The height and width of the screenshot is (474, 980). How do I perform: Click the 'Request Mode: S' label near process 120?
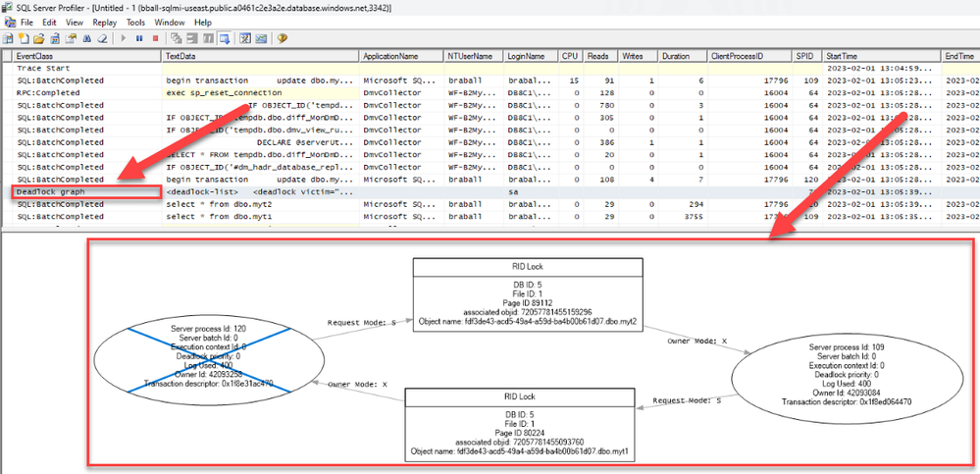[361, 323]
